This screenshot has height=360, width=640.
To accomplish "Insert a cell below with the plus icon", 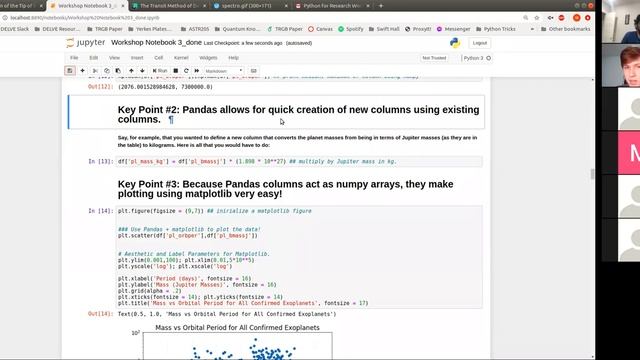I will [x=82, y=71].
